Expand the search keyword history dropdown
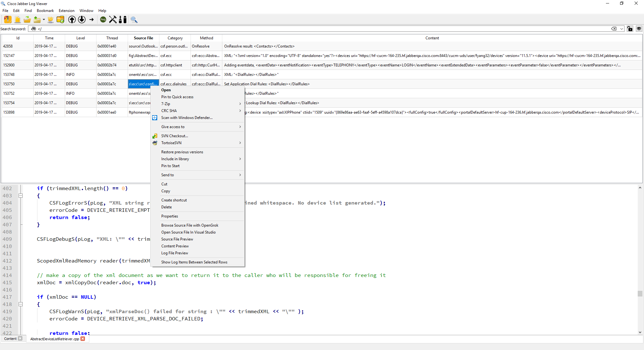Viewport: 644px width, 350px height. [622, 29]
